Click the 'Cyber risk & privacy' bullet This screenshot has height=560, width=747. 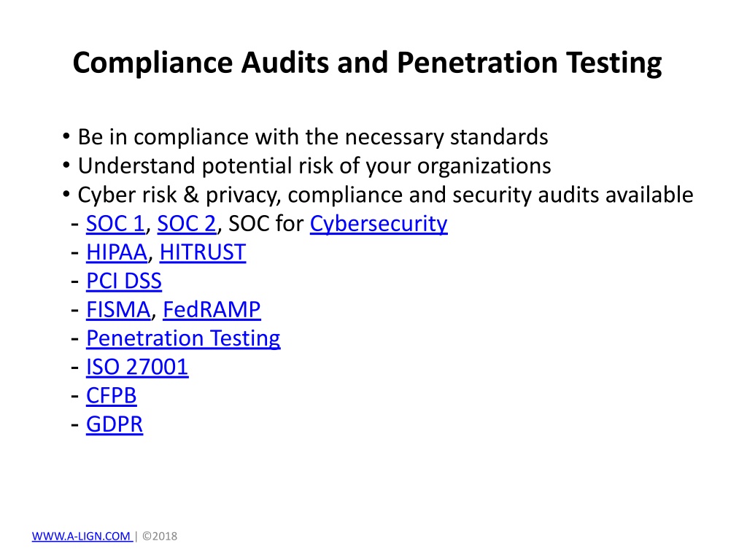click(385, 195)
